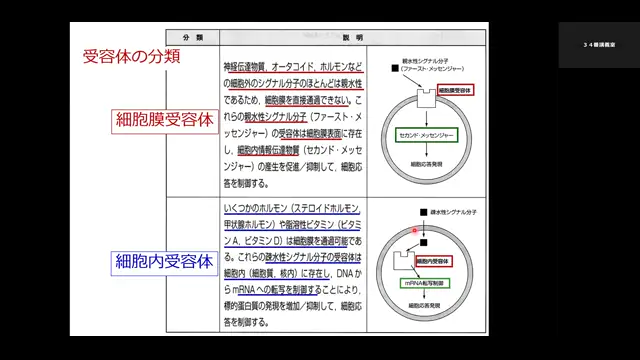640x360 pixels.
Task: Click the underlined phrase 親水性シグナル分子 in the paragraph
Action: [x=276, y=117]
